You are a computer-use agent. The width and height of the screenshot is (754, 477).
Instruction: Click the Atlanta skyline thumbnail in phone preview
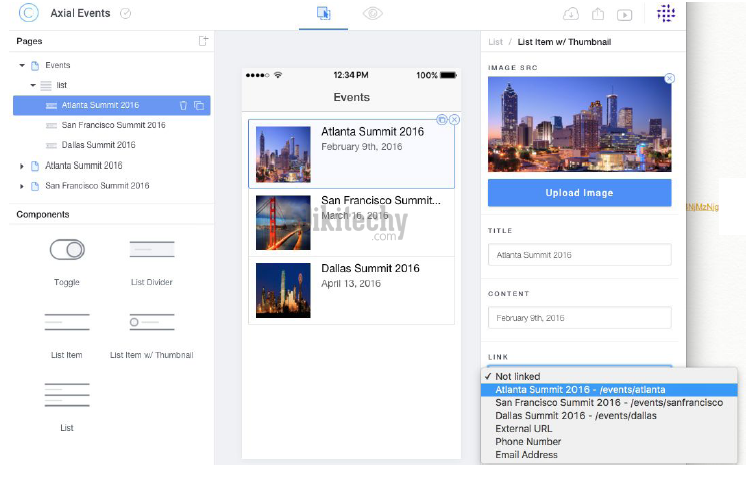[x=283, y=154]
